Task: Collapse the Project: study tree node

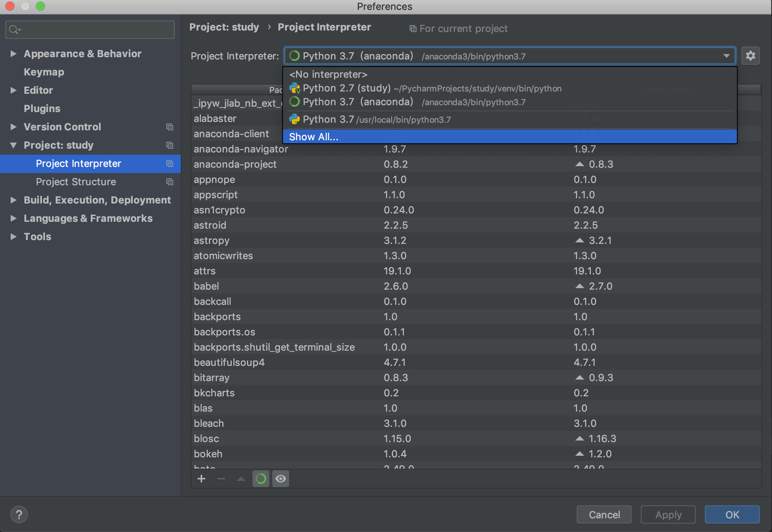Action: click(x=13, y=145)
